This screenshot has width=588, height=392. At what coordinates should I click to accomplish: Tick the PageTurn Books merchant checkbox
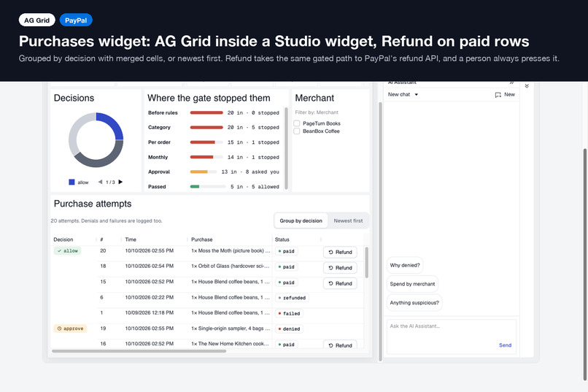(x=297, y=123)
